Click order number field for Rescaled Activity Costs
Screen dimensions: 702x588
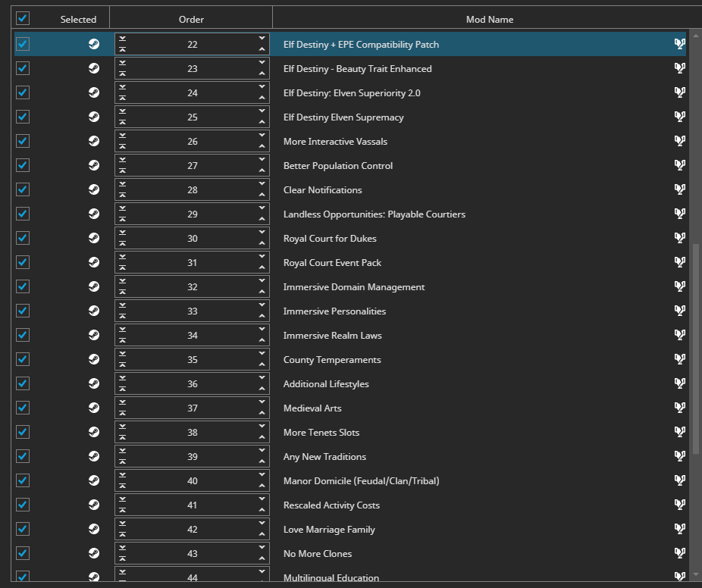click(192, 505)
